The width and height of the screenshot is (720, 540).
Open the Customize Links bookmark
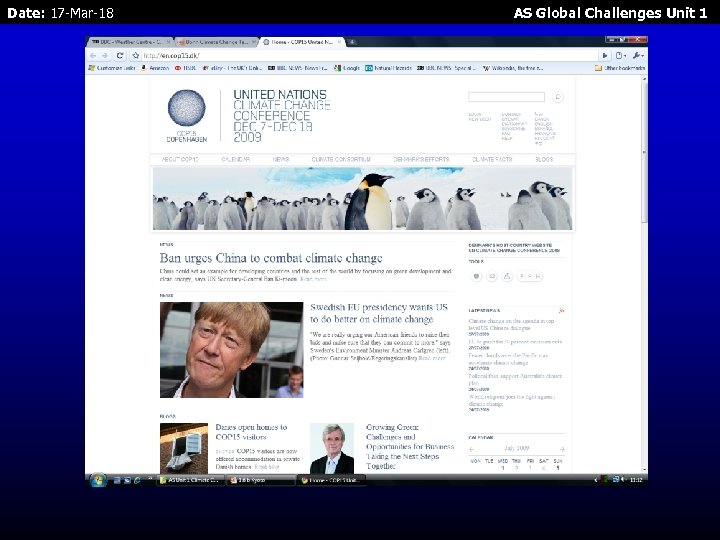click(x=112, y=68)
